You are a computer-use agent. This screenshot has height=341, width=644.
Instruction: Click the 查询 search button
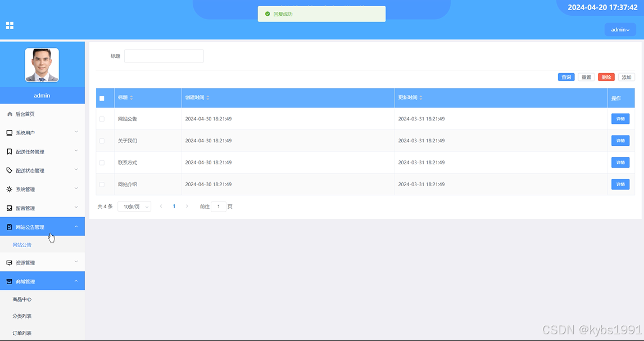click(566, 77)
